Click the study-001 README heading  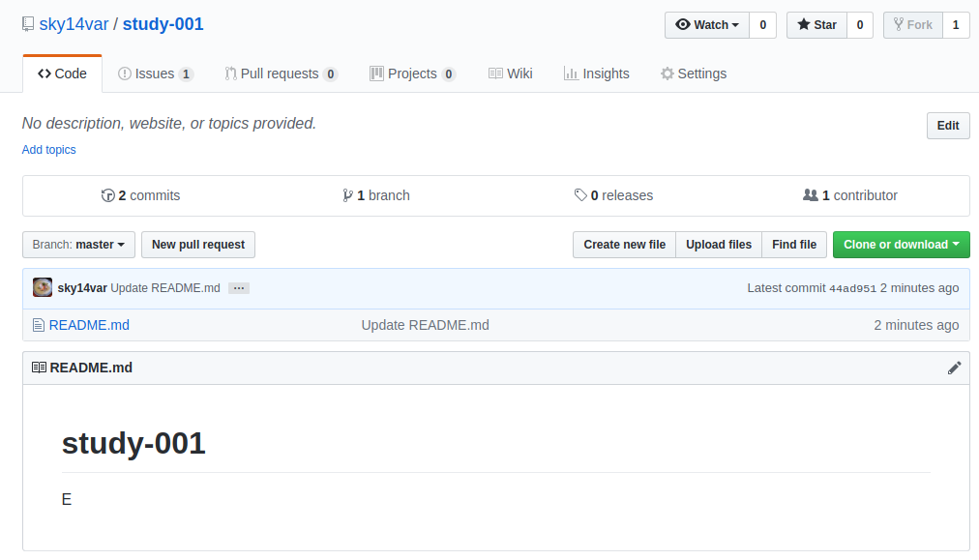point(133,444)
